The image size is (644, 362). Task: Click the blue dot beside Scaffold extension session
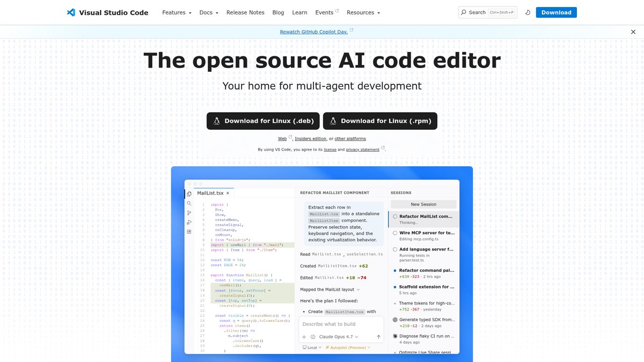point(395,287)
